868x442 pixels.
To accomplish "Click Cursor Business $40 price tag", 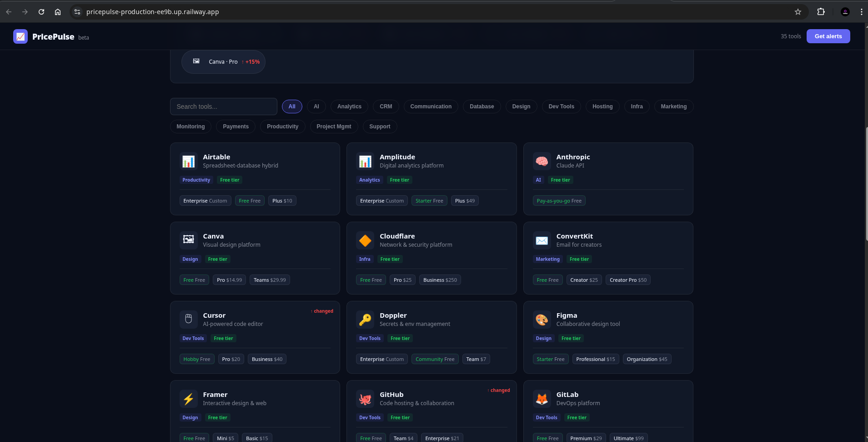I will tap(267, 359).
